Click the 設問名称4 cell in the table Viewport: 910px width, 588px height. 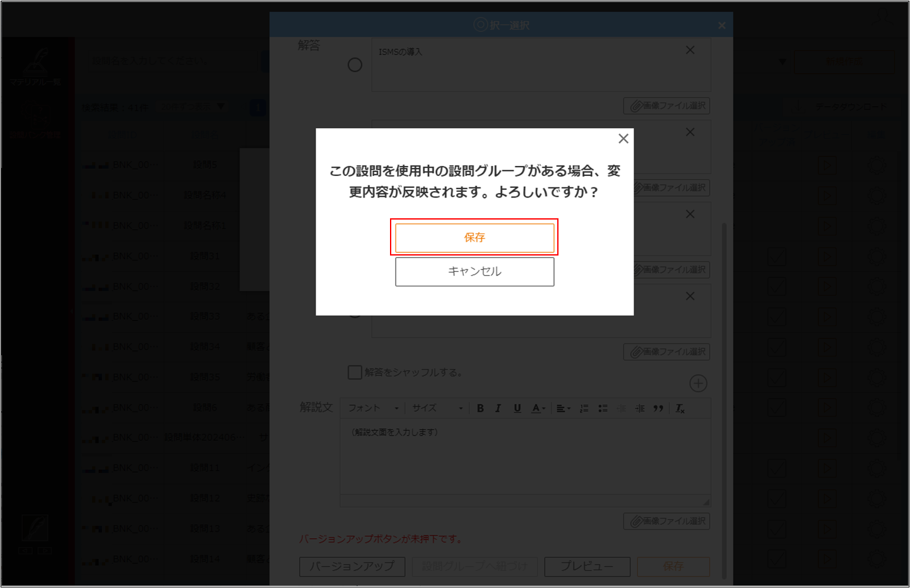(205, 196)
